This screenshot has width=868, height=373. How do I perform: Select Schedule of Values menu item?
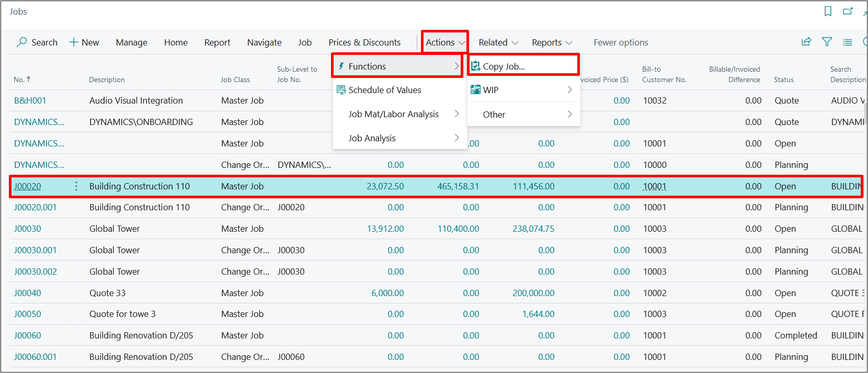[384, 90]
